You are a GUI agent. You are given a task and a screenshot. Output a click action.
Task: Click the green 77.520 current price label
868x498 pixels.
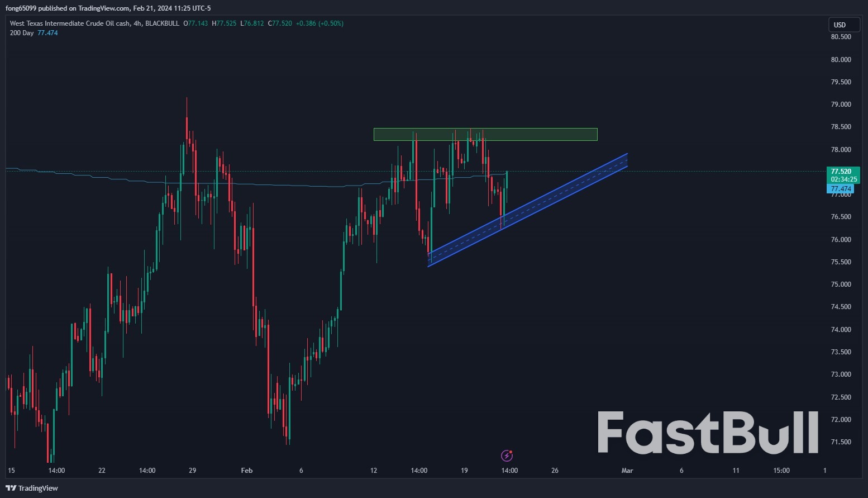pyautogui.click(x=842, y=172)
